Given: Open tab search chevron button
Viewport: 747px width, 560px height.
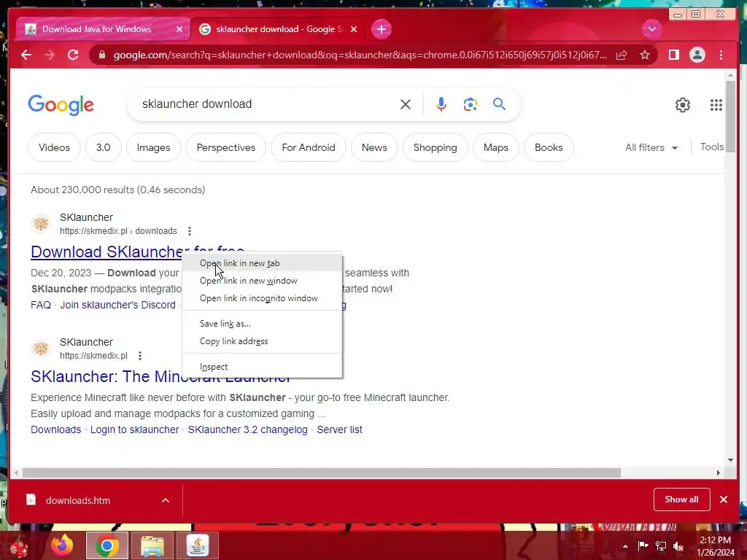Looking at the screenshot, I should [651, 29].
